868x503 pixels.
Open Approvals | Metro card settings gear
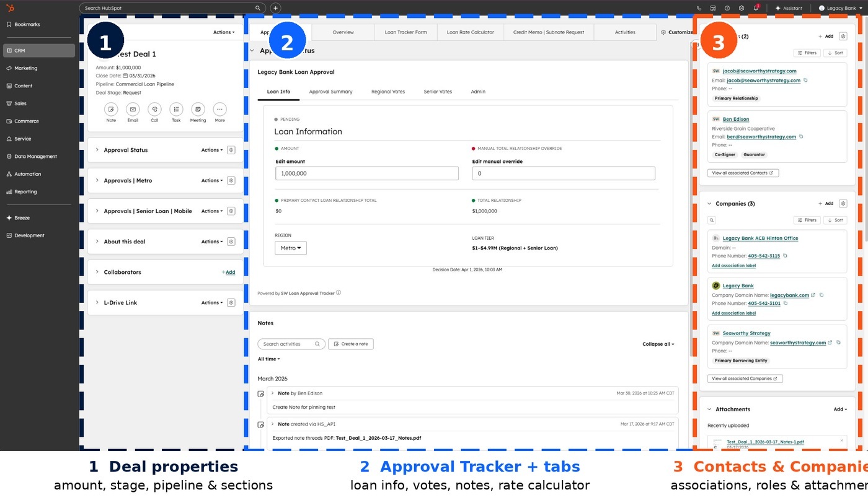click(x=231, y=181)
